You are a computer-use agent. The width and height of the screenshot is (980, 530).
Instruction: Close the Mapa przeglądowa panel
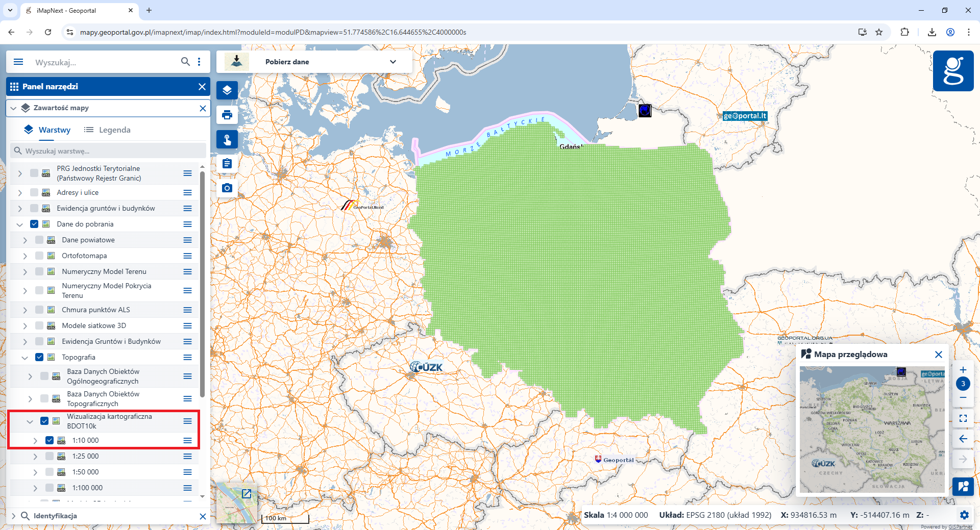[x=939, y=355]
